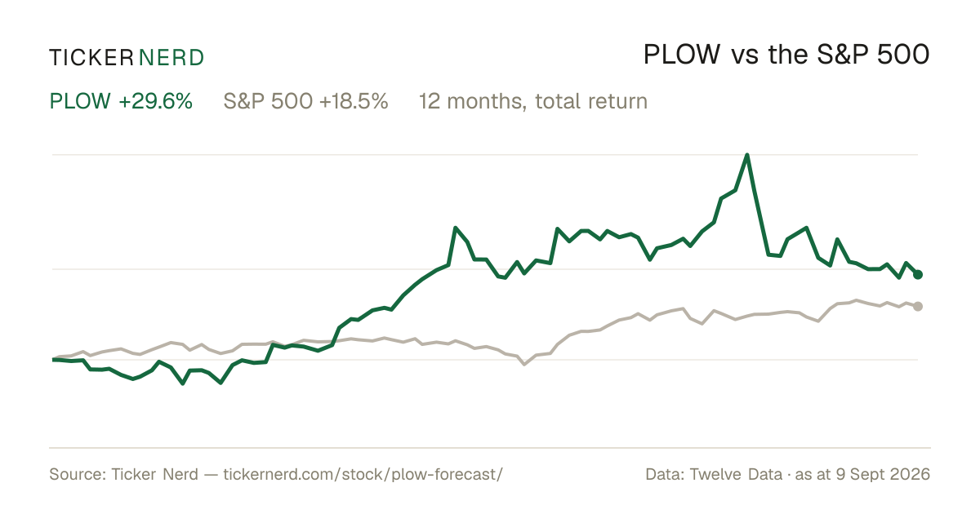Click the lowest trough of the green PLOW line
Image resolution: width=980 pixels, height=514 pixels.
point(183,383)
